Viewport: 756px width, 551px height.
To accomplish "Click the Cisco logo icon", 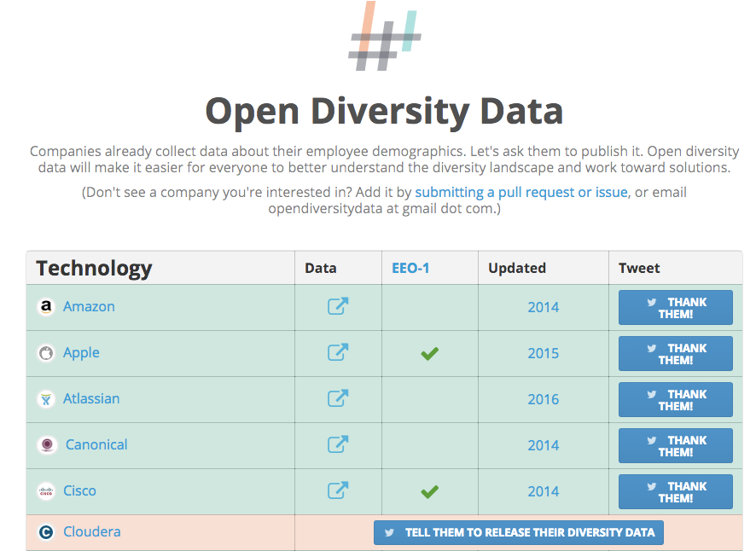I will [46, 491].
